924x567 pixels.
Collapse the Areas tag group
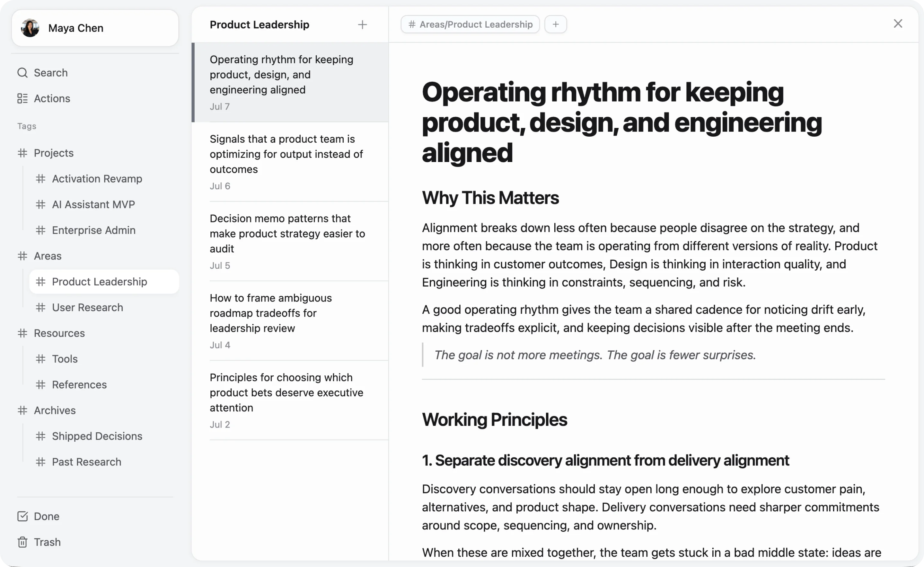point(48,256)
